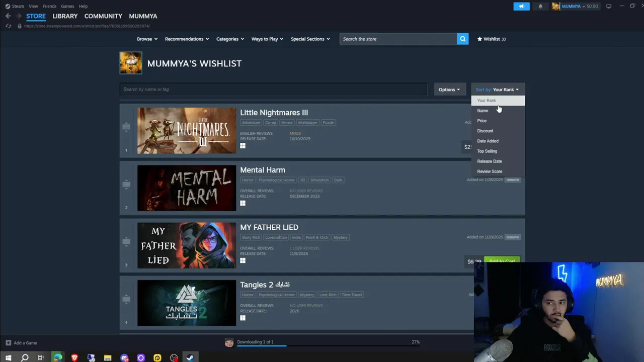Screen dimensions: 644x362
Task: Sort wishlist by Price
Action: point(498,121)
